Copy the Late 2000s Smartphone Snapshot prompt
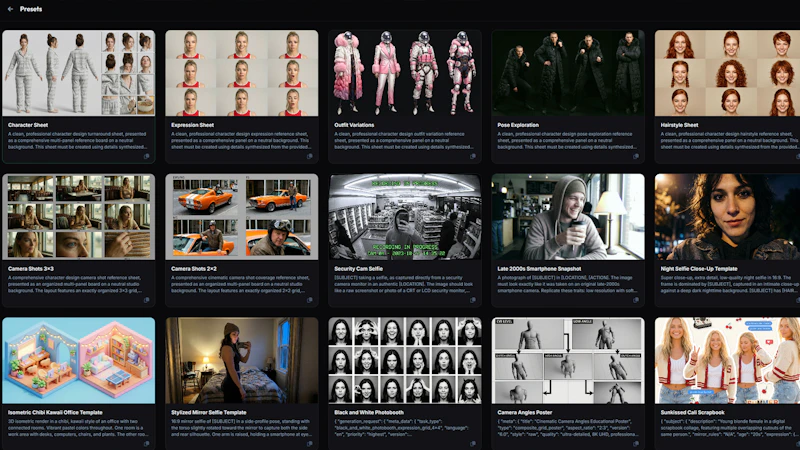 636,300
